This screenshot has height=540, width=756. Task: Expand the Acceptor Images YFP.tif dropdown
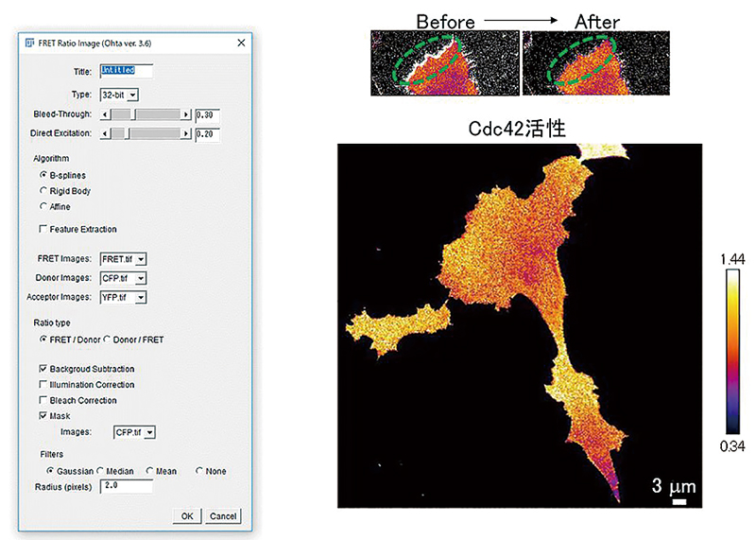click(123, 298)
